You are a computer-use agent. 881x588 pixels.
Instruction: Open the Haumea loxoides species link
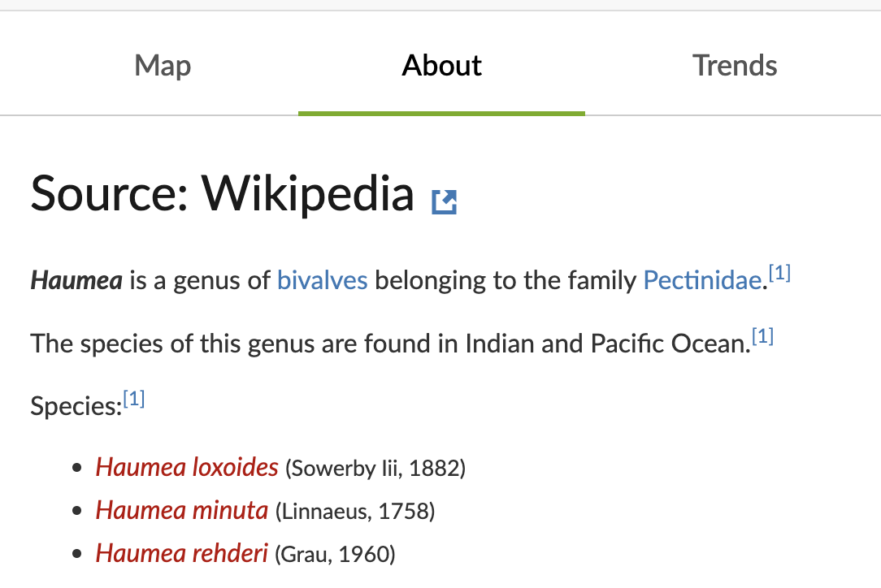click(x=187, y=468)
